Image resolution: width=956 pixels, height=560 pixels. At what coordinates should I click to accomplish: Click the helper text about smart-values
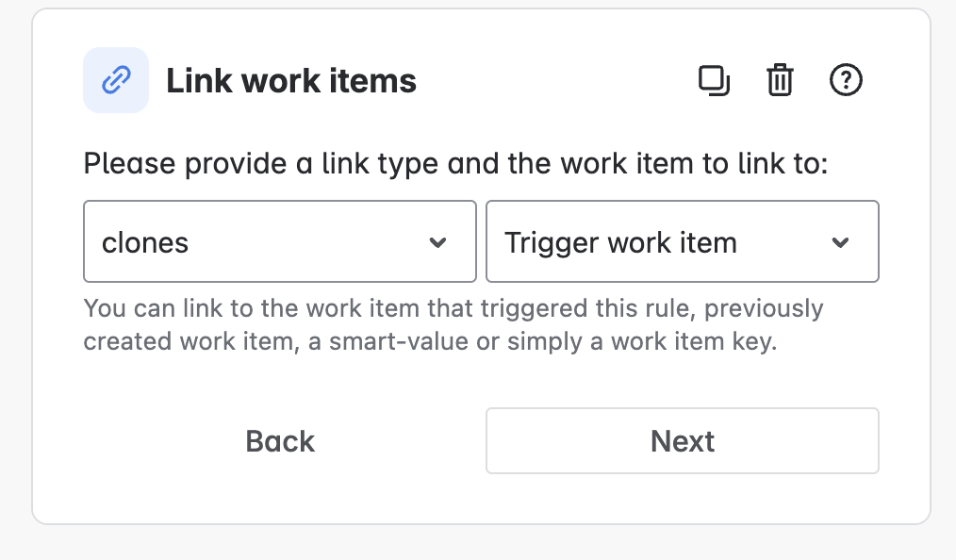[453, 323]
